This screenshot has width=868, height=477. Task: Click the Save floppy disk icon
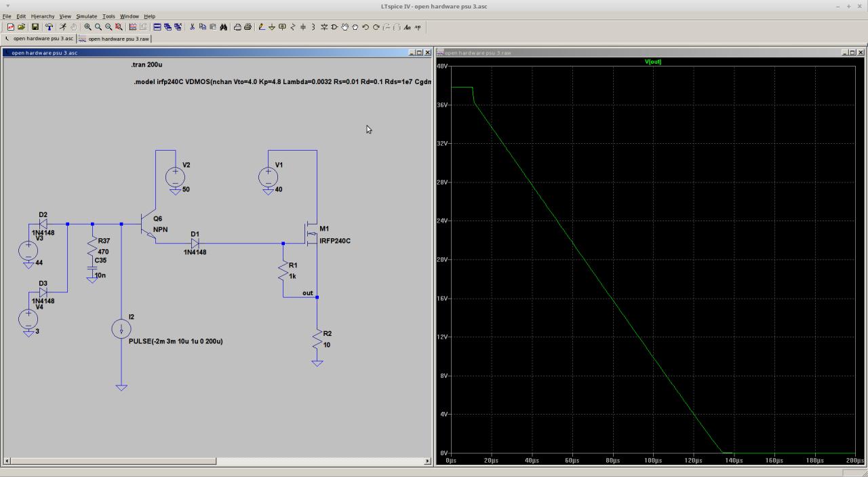tap(35, 27)
